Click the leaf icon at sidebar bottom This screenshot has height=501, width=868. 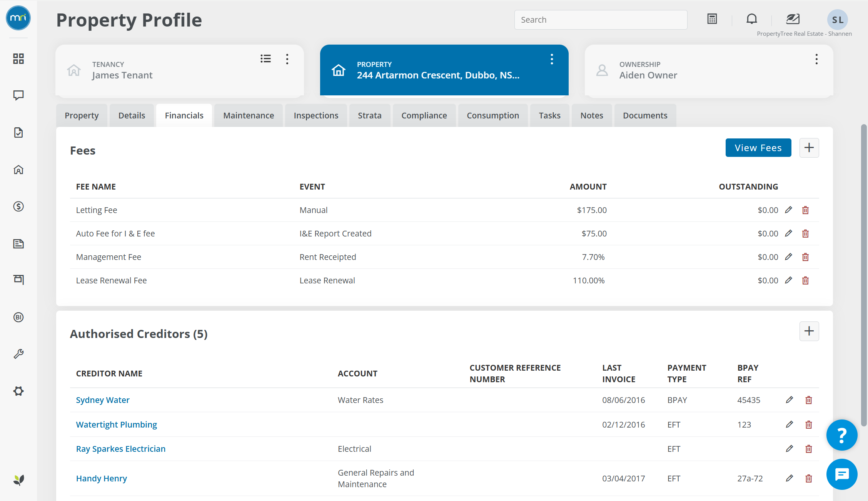tap(18, 480)
